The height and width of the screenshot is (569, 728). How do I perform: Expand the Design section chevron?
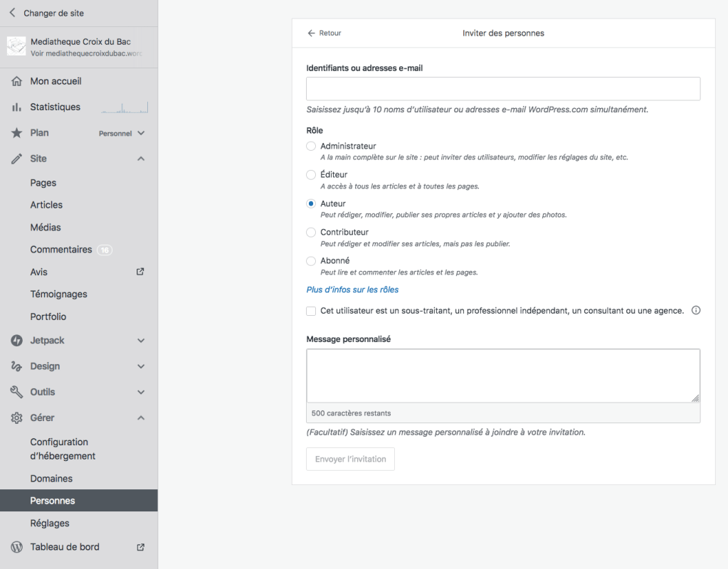click(x=141, y=366)
